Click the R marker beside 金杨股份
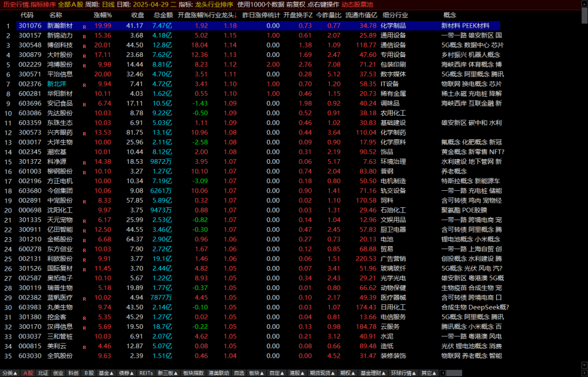588x377 pixels. [84, 241]
